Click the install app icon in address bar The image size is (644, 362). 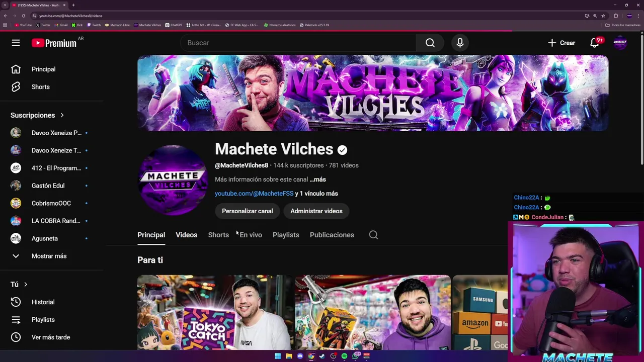click(x=587, y=16)
